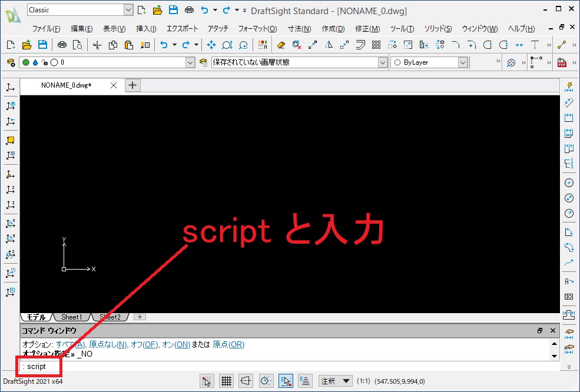The height and width of the screenshot is (392, 580).
Task: Click the オフ(OF) option link
Action: pos(144,345)
